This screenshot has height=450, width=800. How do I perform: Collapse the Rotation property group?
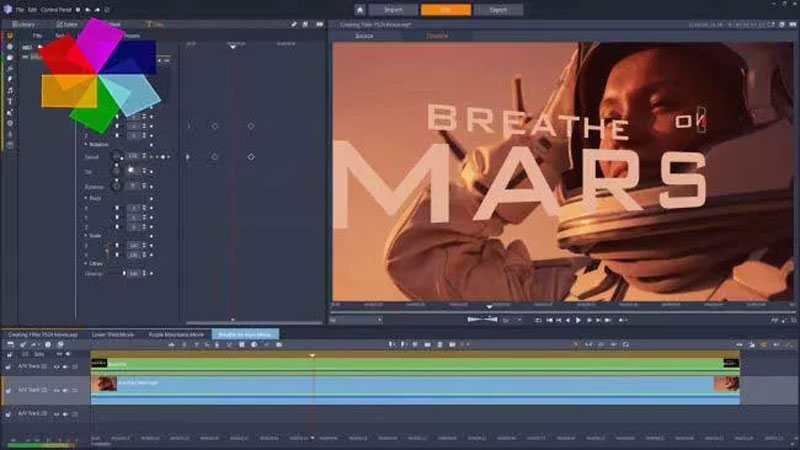tap(86, 144)
